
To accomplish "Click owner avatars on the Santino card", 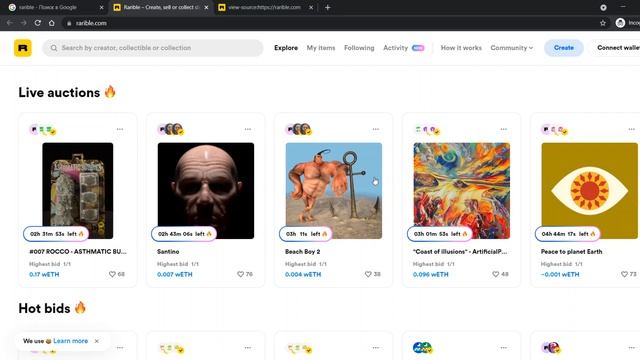I will click(x=171, y=130).
